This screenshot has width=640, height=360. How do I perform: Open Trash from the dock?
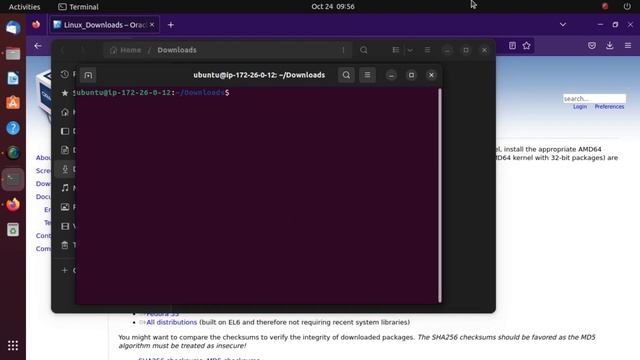tap(13, 229)
